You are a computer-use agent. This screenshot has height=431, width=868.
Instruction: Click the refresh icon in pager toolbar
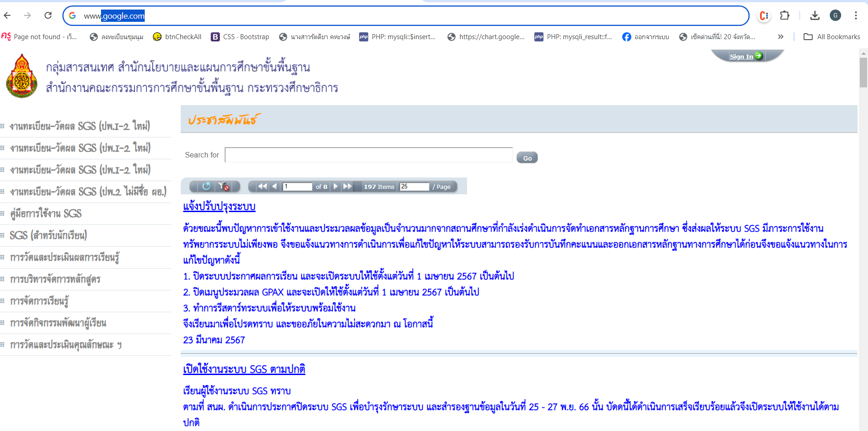coord(206,186)
